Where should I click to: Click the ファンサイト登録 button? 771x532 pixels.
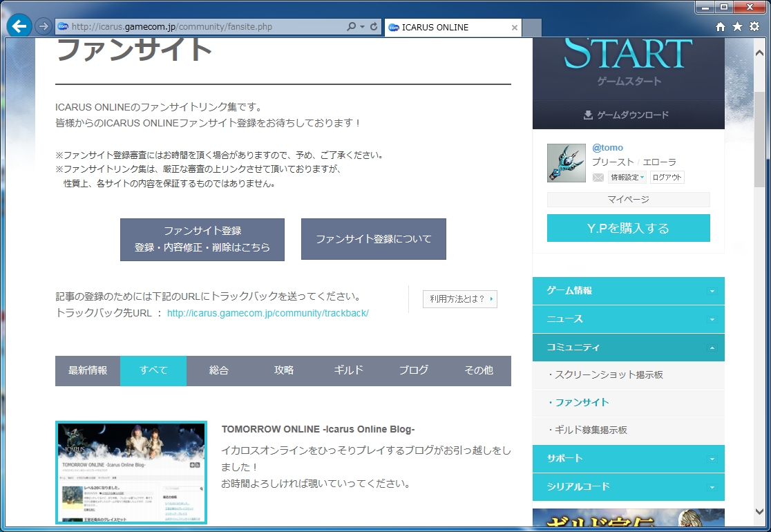[x=202, y=240]
